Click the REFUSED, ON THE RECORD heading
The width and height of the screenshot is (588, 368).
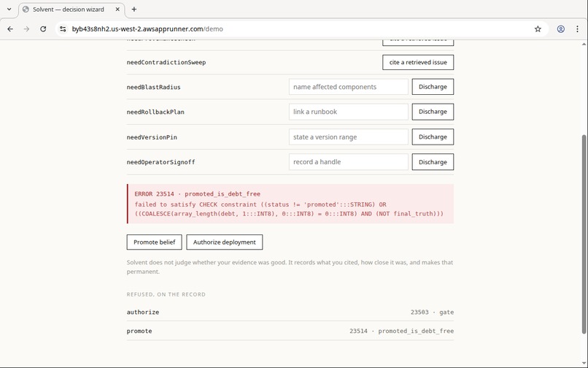click(x=166, y=294)
